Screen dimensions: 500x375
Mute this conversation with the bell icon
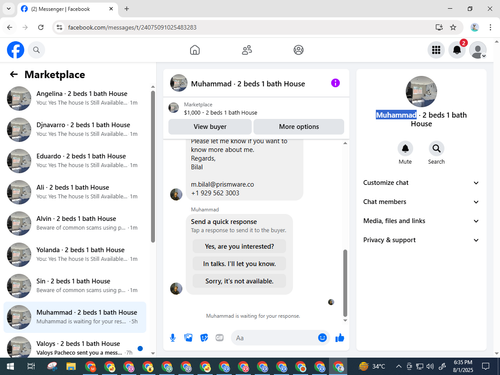pos(405,148)
